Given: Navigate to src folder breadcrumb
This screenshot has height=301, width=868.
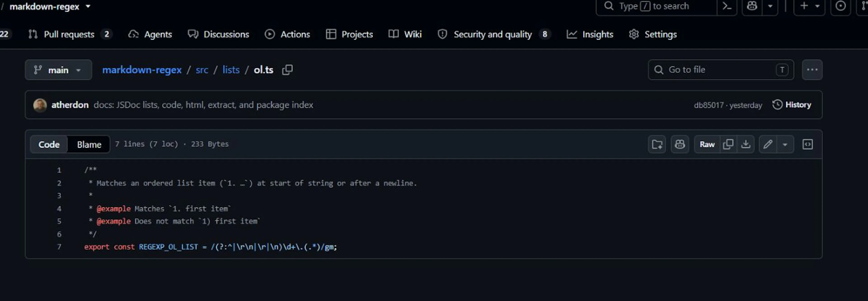Looking at the screenshot, I should 202,70.
